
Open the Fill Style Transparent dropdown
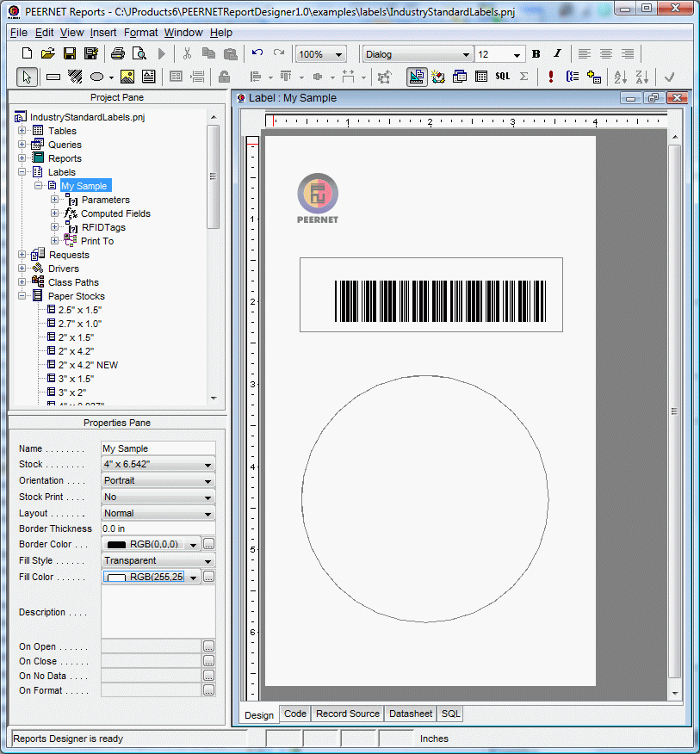click(x=208, y=561)
